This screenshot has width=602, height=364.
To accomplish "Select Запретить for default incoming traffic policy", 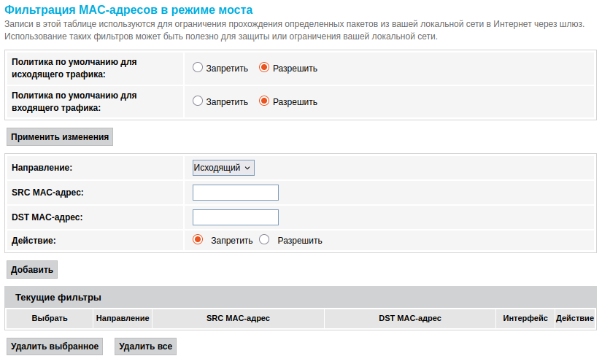I will click(x=198, y=101).
